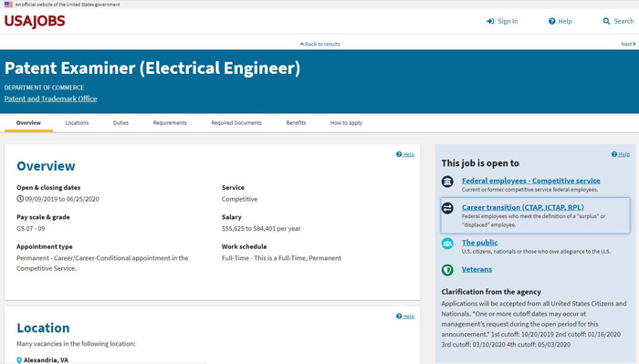Click the Federal employees building icon
The image size is (639, 364).
tap(447, 182)
